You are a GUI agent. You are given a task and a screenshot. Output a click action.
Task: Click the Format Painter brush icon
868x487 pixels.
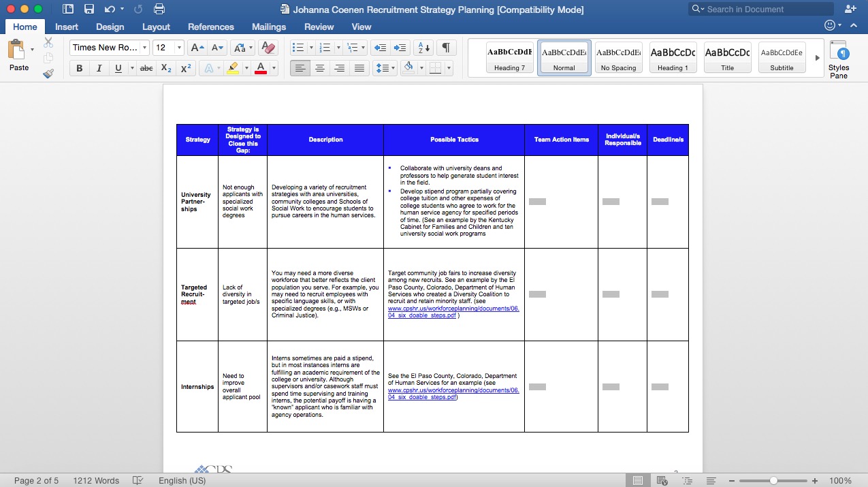[x=48, y=73]
